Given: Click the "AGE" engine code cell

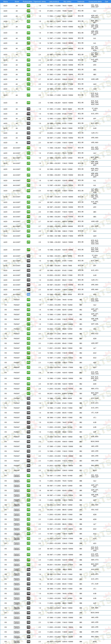Looking at the screenshot, I should tap(95, 384).
